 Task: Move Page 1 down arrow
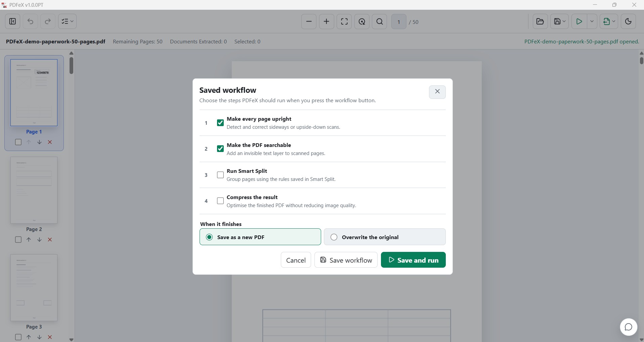coord(39,142)
